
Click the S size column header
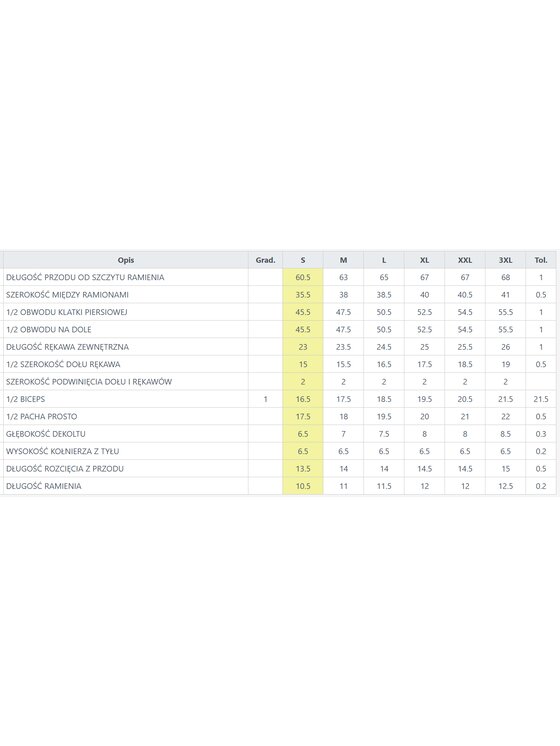[x=303, y=260]
